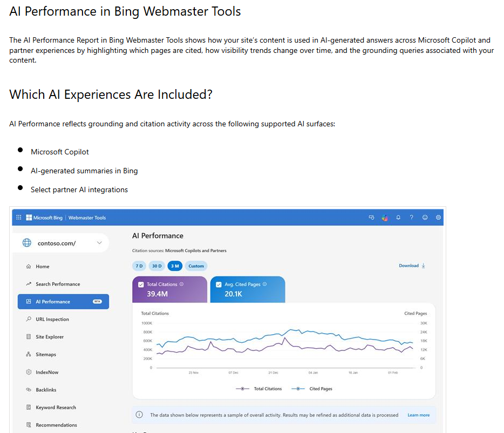The width and height of the screenshot is (504, 433).
Task: Click the Search Performance trend icon
Action: [x=29, y=284]
